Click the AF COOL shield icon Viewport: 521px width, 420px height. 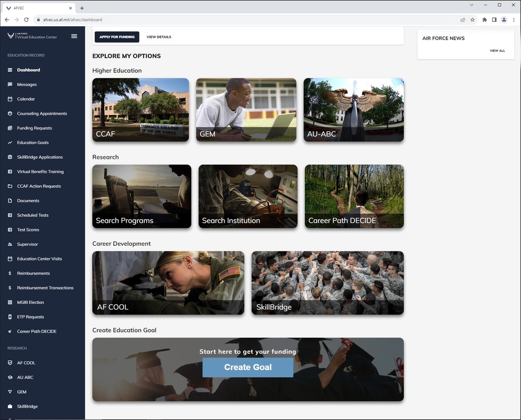click(10, 363)
